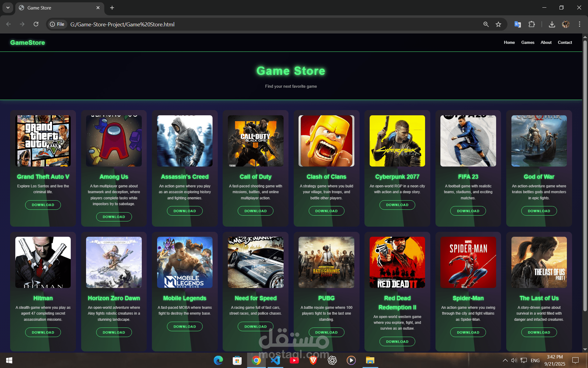Open a new browser tab
Image resolution: width=588 pixels, height=368 pixels.
click(112, 8)
